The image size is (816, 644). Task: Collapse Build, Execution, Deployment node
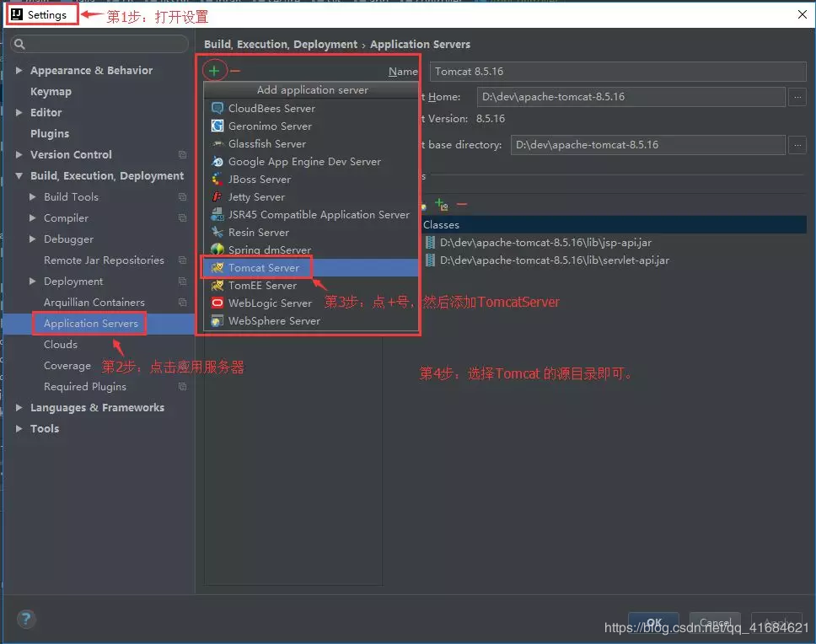click(19, 176)
